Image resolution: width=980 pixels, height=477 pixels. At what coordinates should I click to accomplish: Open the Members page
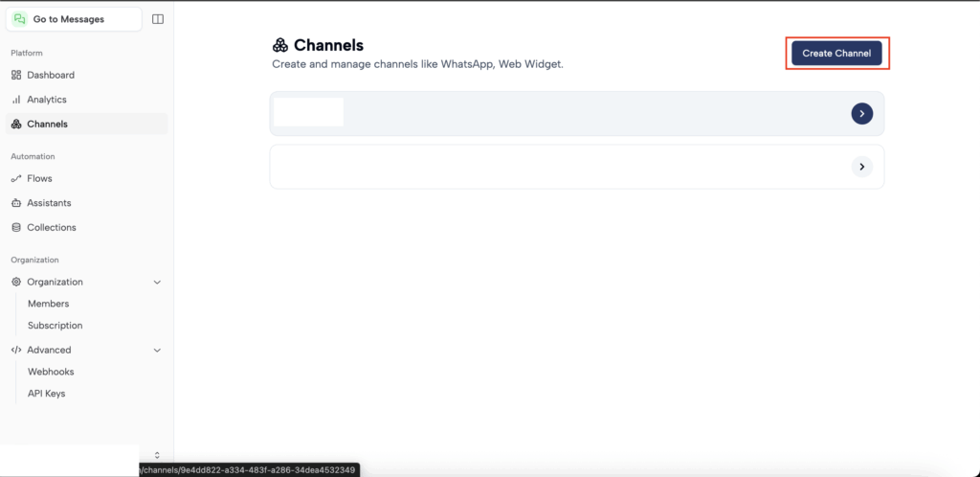click(x=48, y=304)
